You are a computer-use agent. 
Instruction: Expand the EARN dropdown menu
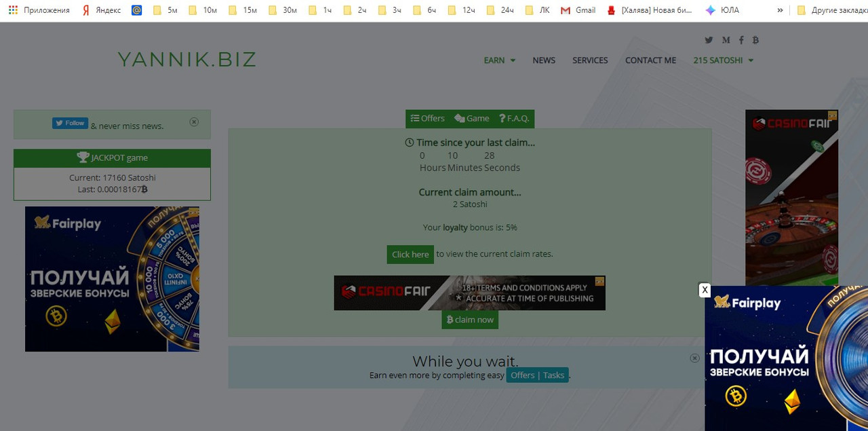tap(500, 60)
